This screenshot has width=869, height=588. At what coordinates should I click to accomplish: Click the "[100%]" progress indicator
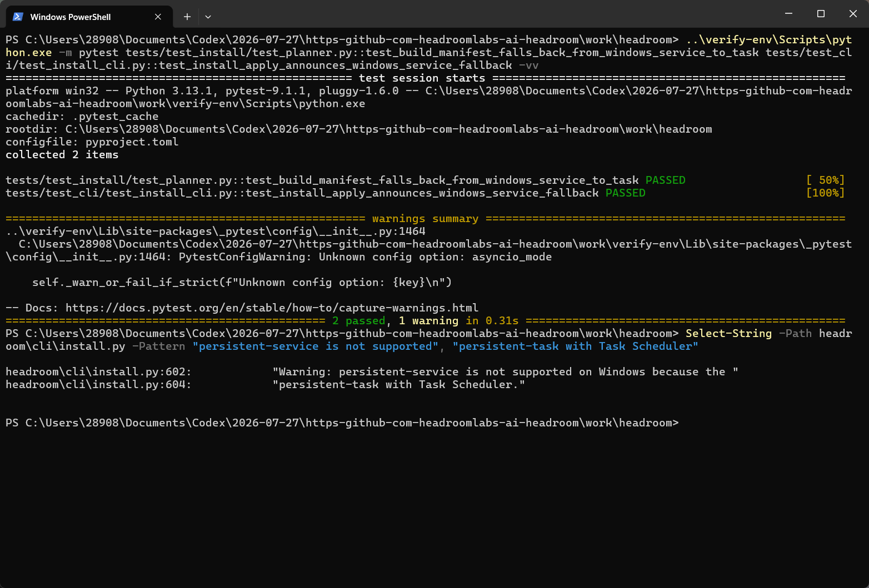click(825, 193)
